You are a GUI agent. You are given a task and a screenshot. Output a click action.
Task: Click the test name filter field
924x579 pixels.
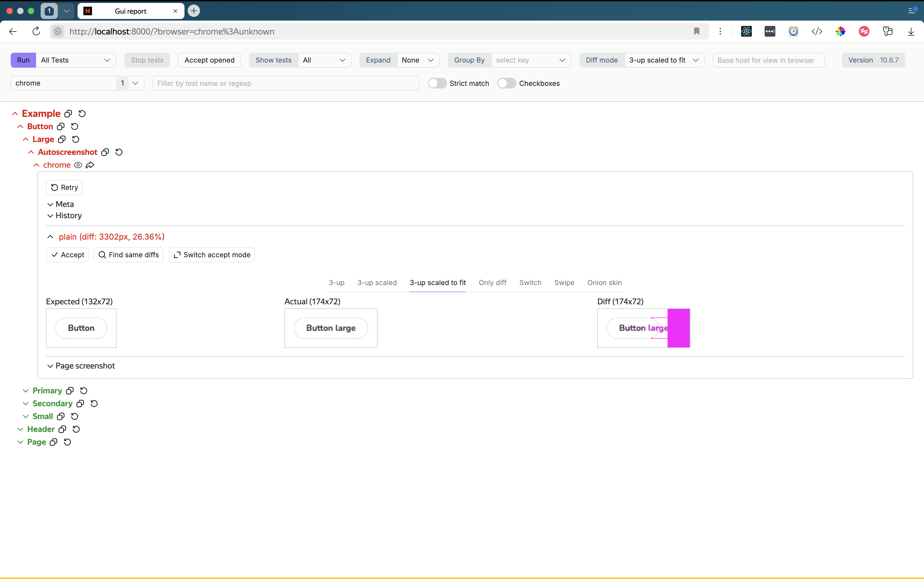point(286,83)
